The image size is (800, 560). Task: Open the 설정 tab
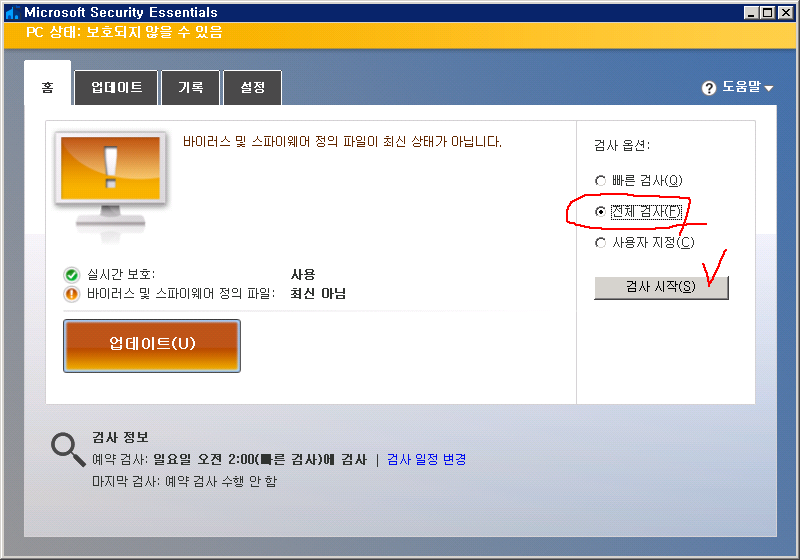pos(253,88)
